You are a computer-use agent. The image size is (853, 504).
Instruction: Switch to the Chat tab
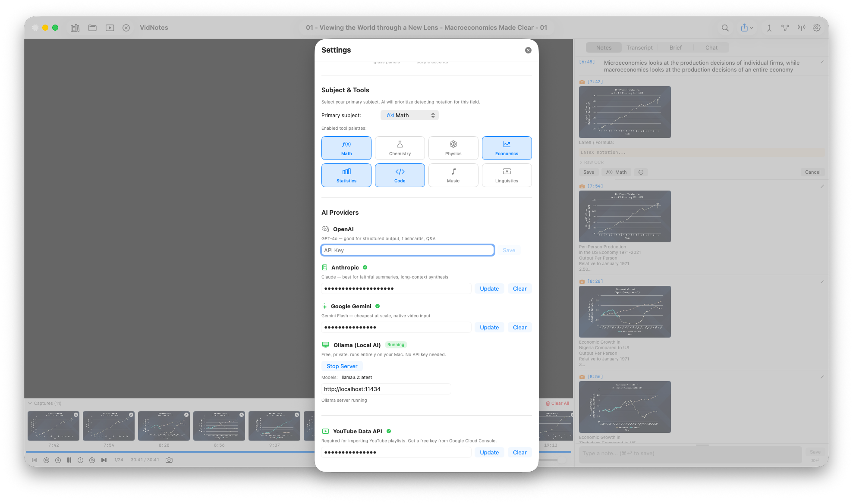point(711,47)
